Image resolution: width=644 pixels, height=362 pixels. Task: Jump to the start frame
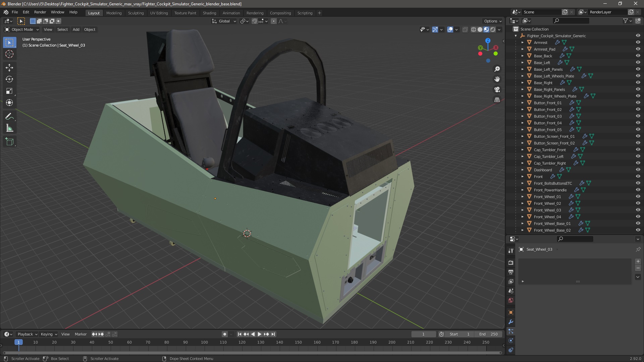239,334
